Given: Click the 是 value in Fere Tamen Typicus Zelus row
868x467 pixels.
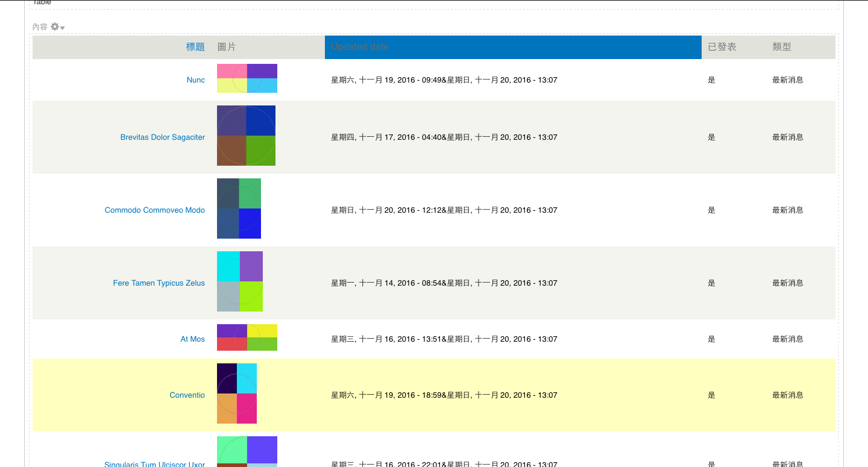Looking at the screenshot, I should (x=711, y=283).
